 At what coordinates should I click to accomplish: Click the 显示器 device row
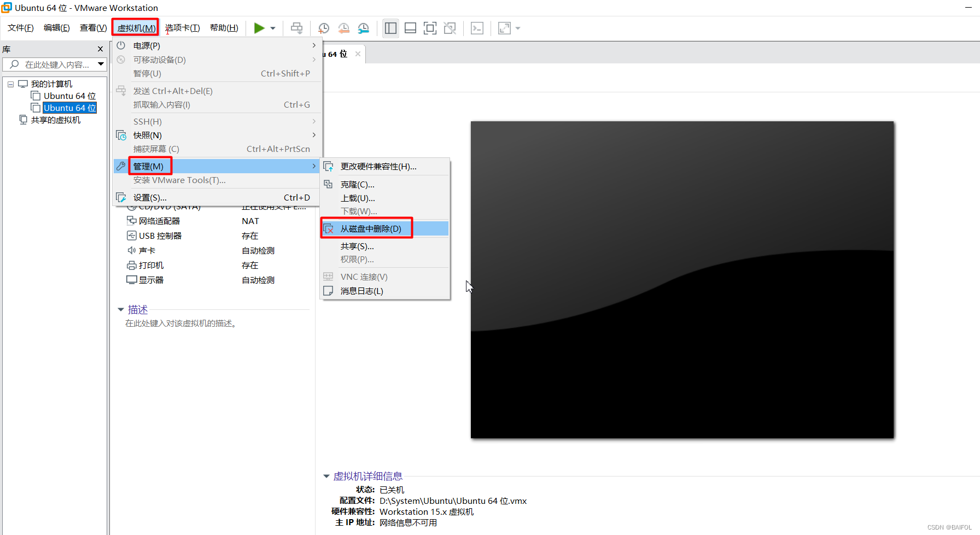pos(218,280)
